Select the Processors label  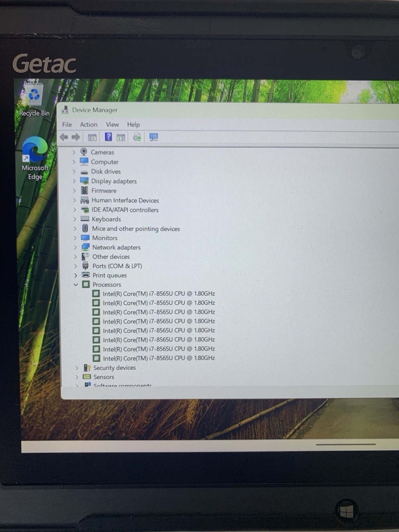tap(107, 285)
